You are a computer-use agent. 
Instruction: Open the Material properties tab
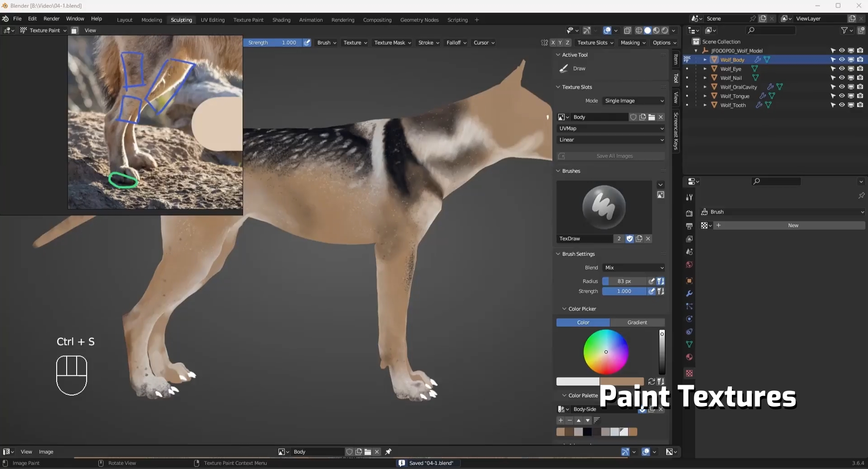(689, 357)
